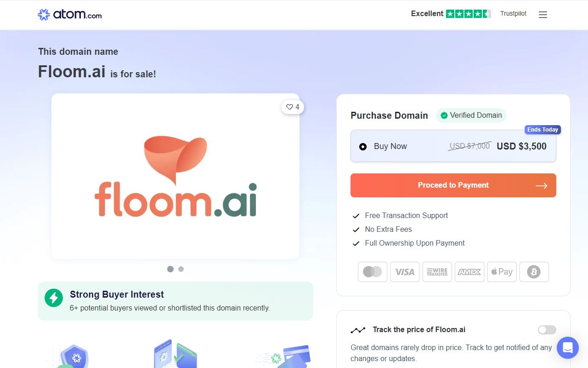Select the Apple Pay icon
The height and width of the screenshot is (368, 588).
tap(502, 271)
